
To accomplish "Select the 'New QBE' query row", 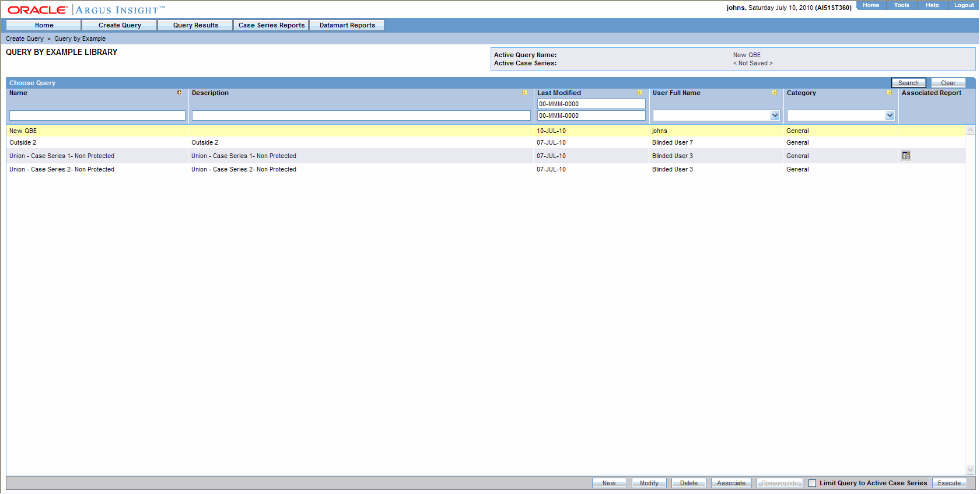I will click(x=486, y=131).
